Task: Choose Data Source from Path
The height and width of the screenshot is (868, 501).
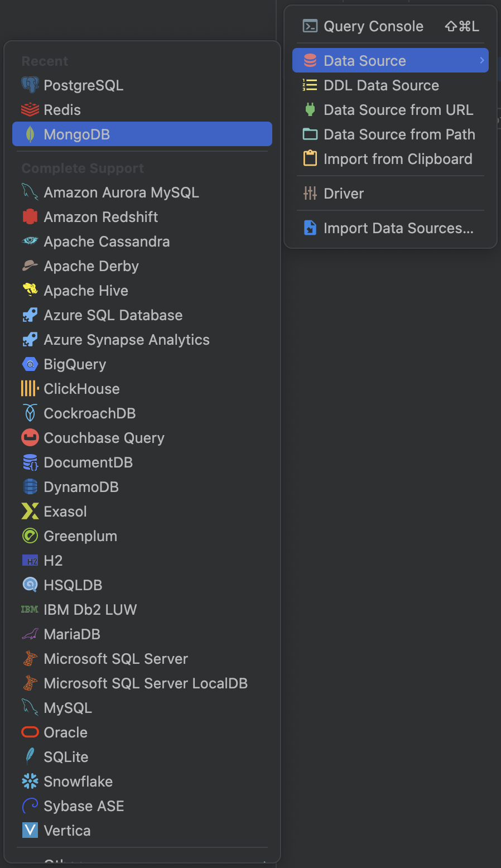Action: tap(399, 134)
